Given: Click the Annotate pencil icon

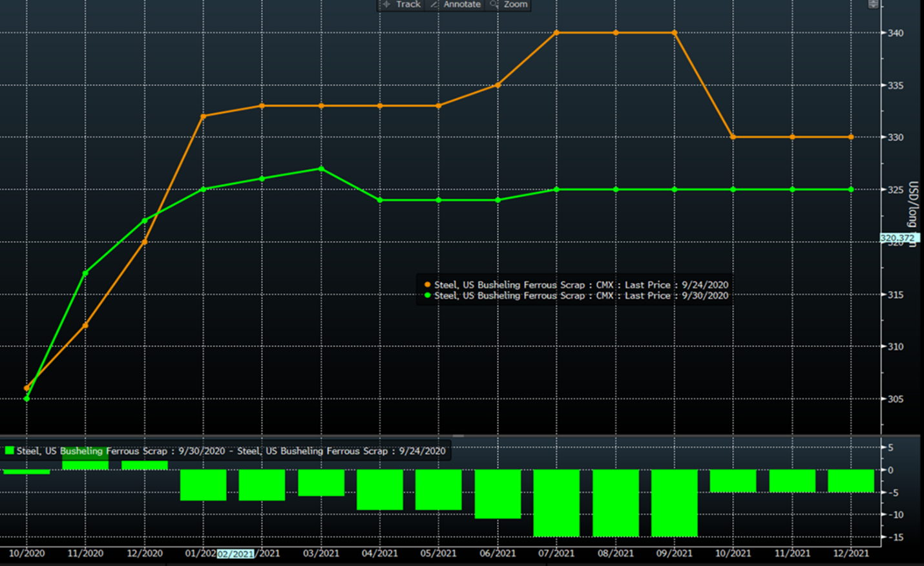Looking at the screenshot, I should point(434,5).
